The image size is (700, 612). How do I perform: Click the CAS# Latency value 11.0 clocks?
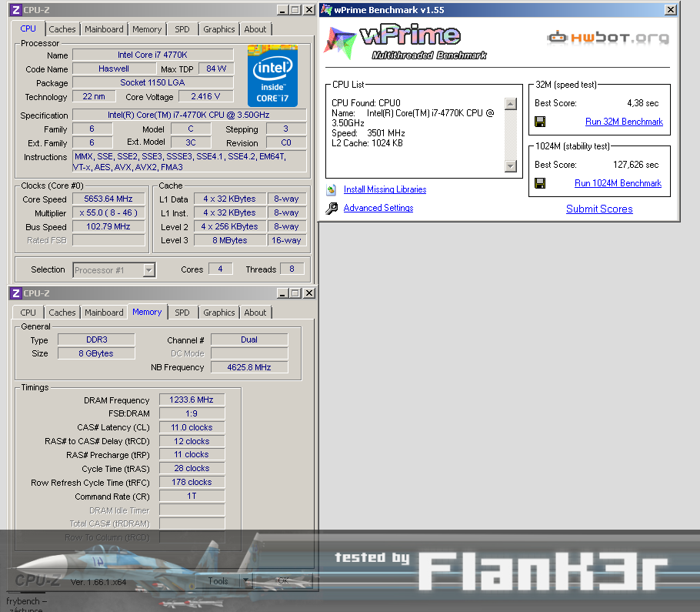(192, 427)
